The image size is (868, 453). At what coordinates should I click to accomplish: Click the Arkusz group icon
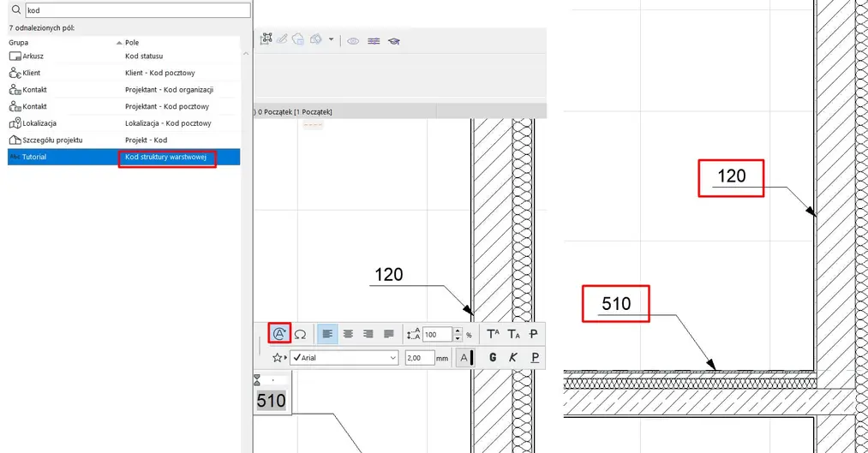(15, 56)
